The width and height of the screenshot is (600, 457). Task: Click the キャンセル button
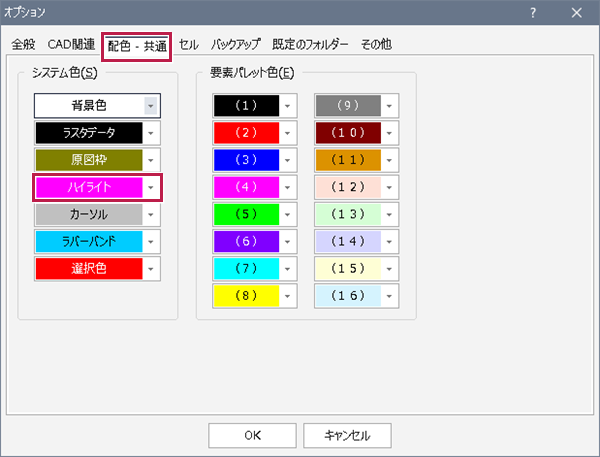348,435
